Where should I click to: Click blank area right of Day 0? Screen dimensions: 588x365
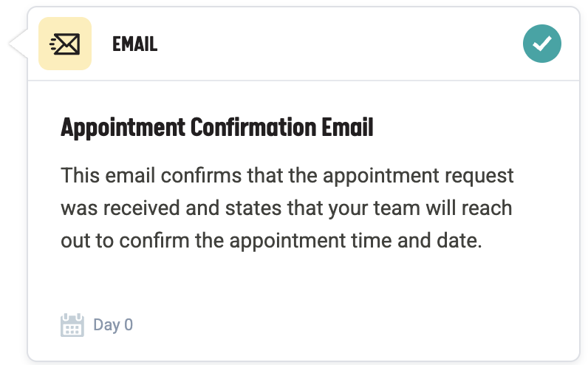coord(332,325)
